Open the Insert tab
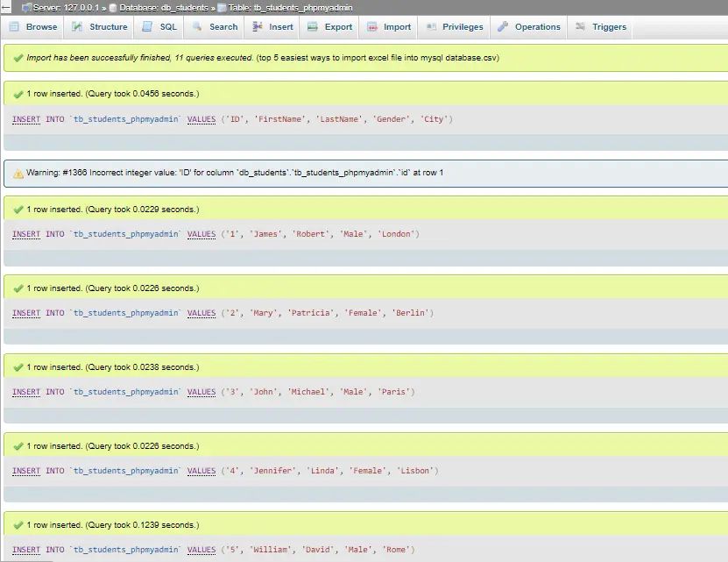 (x=272, y=27)
